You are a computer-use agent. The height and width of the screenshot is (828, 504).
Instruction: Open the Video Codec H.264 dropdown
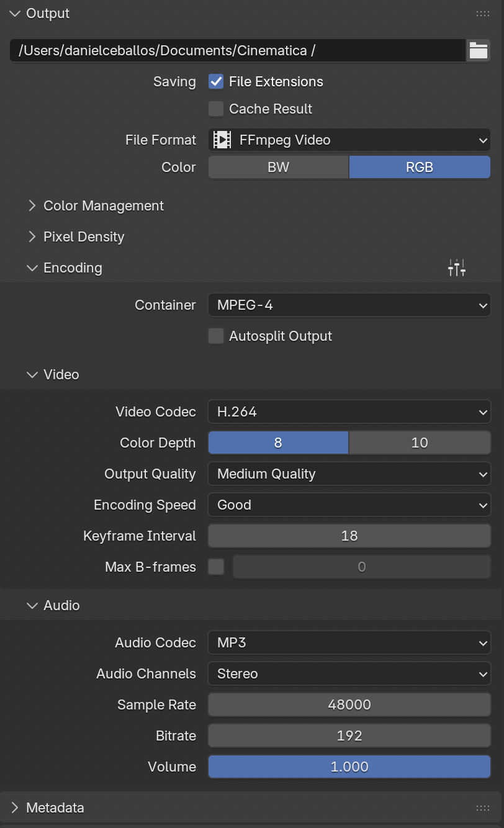tap(349, 412)
